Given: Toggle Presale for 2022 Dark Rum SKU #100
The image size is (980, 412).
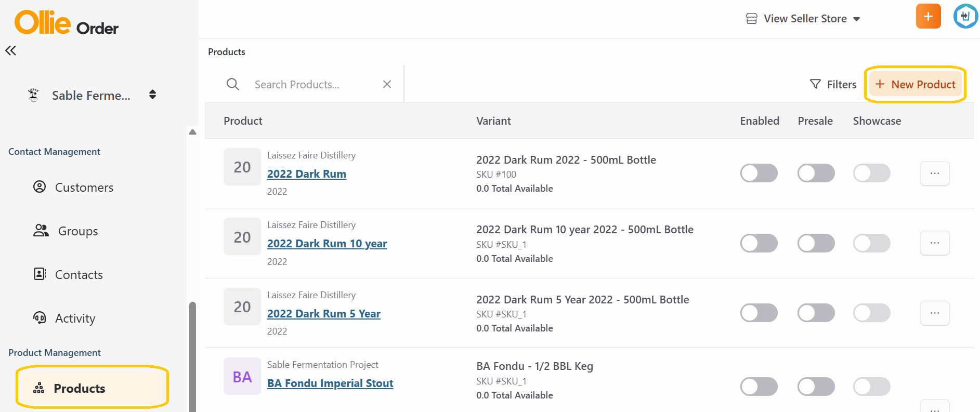Looking at the screenshot, I should [x=816, y=173].
